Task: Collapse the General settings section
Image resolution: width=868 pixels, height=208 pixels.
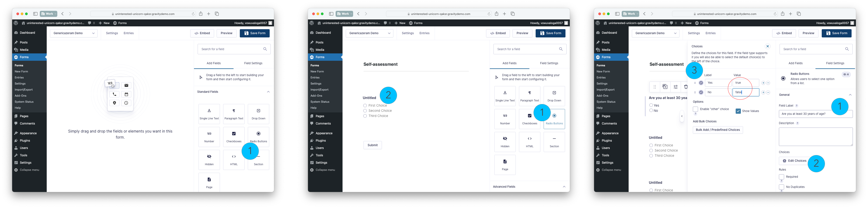Action: pyautogui.click(x=850, y=95)
